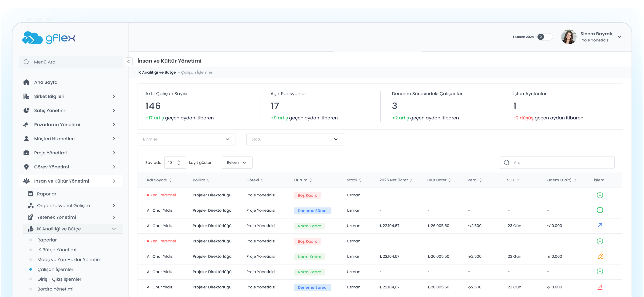Open Bordro Yönetimi menu item
The image size is (644, 297).
[x=55, y=289]
